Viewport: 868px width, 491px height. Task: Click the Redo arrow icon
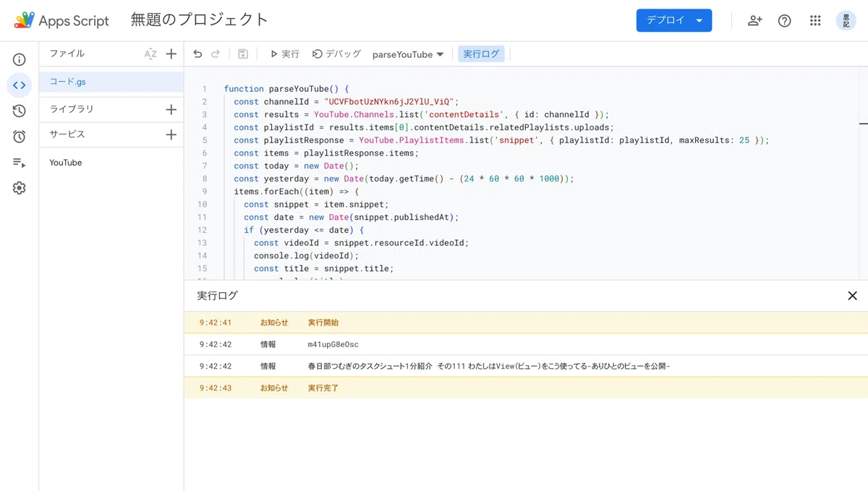coord(216,54)
